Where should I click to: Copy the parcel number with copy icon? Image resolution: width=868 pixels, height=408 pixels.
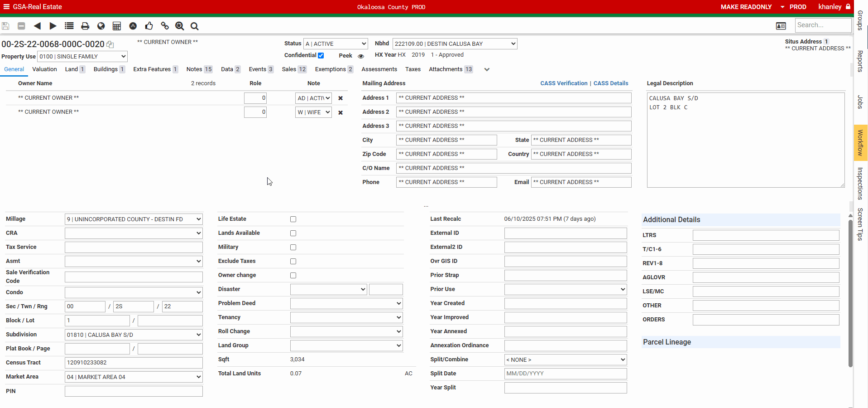coord(110,44)
